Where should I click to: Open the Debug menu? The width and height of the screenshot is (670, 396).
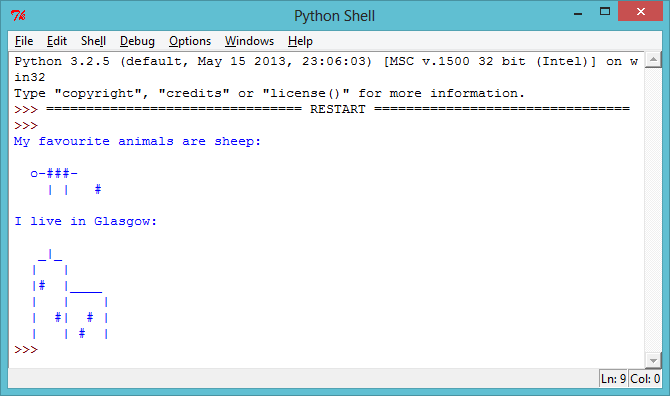coord(137,41)
